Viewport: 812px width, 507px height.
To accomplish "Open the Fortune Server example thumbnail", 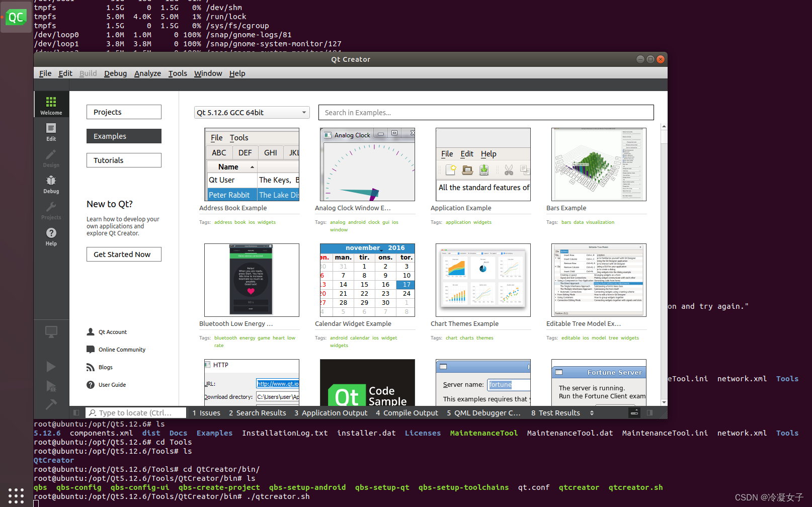I will [599, 383].
